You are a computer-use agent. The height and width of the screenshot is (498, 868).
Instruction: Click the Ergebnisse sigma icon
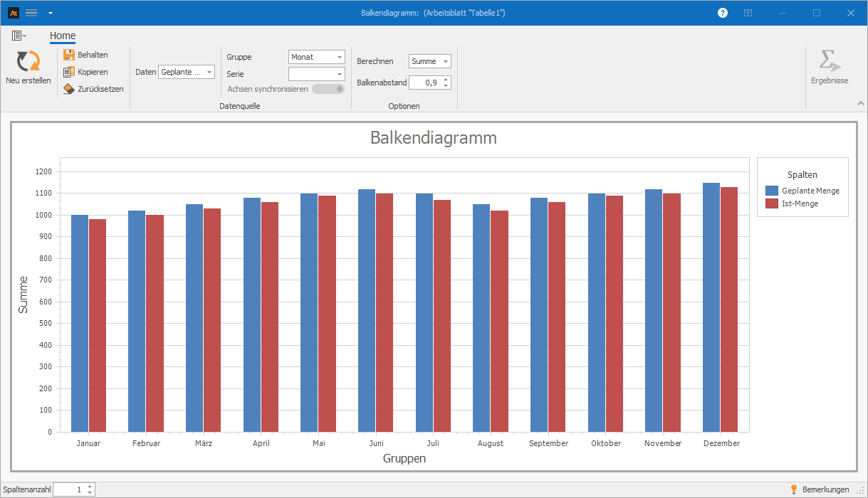[829, 61]
